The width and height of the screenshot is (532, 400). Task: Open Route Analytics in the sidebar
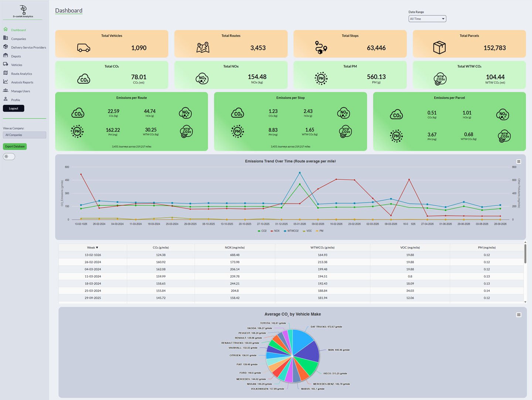coord(21,74)
